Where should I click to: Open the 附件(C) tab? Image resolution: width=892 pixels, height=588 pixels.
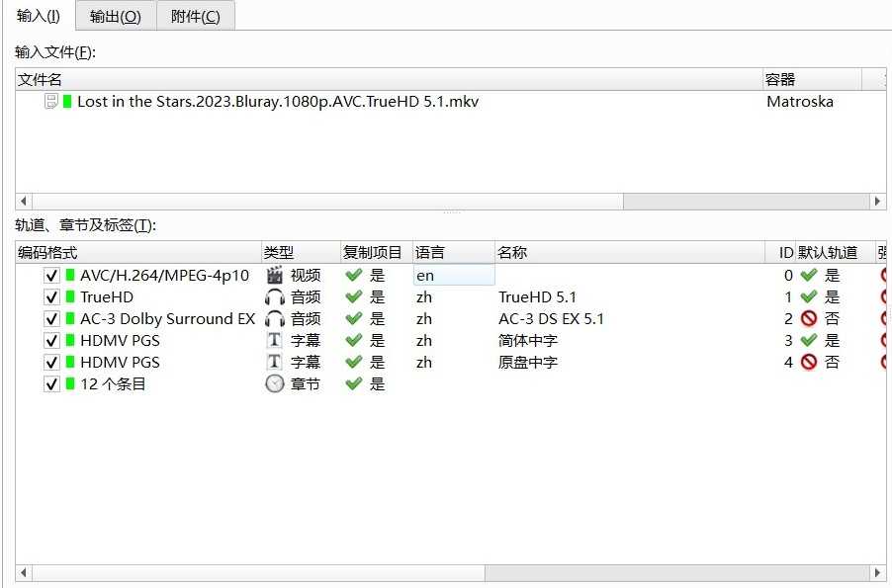pyautogui.click(x=195, y=17)
